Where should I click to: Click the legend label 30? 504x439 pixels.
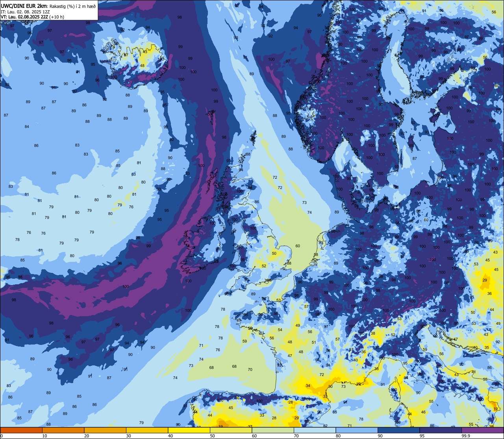pyautogui.click(x=128, y=436)
